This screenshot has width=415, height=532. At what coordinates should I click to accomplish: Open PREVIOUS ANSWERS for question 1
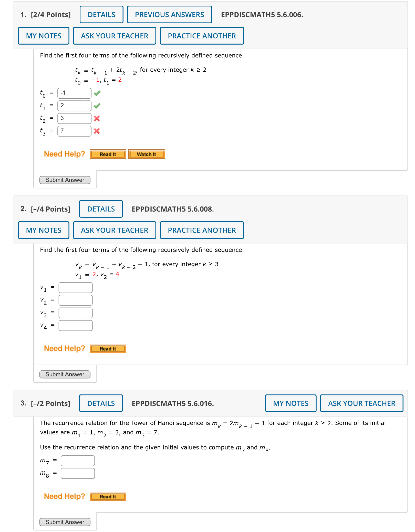coord(170,15)
